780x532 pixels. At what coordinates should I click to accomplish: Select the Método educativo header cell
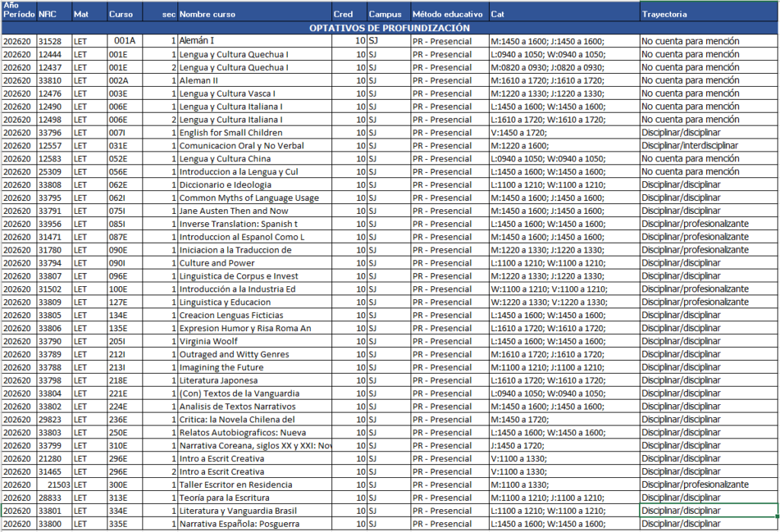[449, 14]
